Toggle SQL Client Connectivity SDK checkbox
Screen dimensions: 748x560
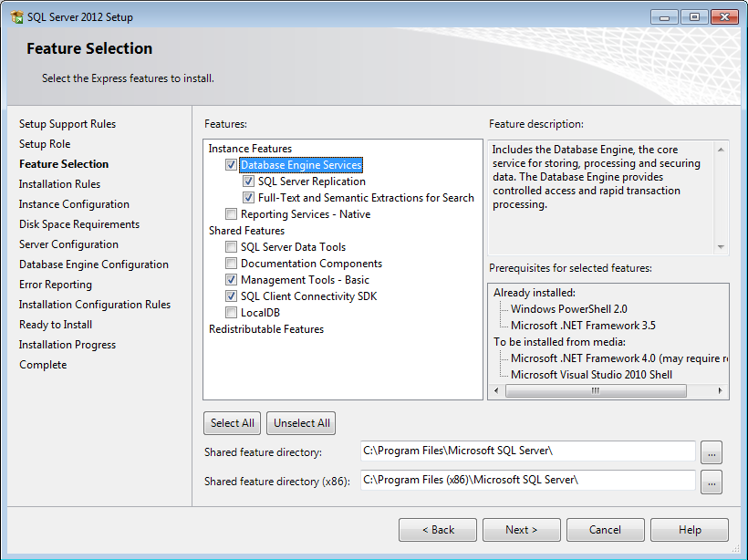231,296
